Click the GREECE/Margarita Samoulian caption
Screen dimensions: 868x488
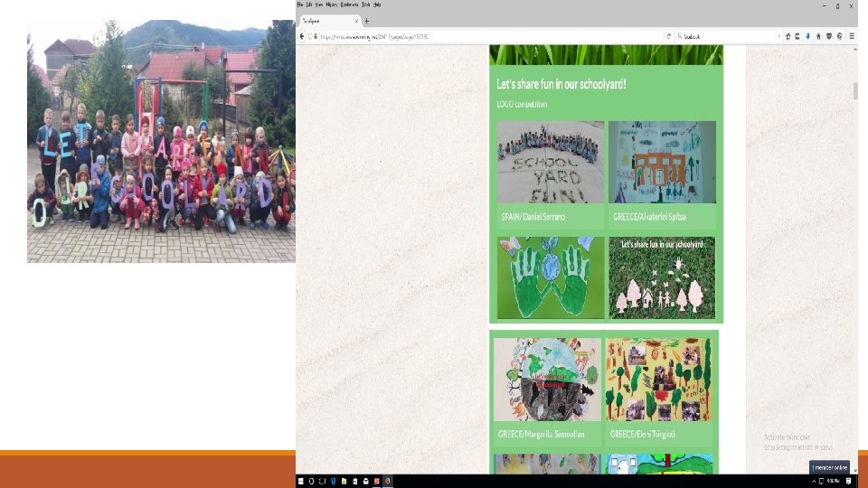541,435
